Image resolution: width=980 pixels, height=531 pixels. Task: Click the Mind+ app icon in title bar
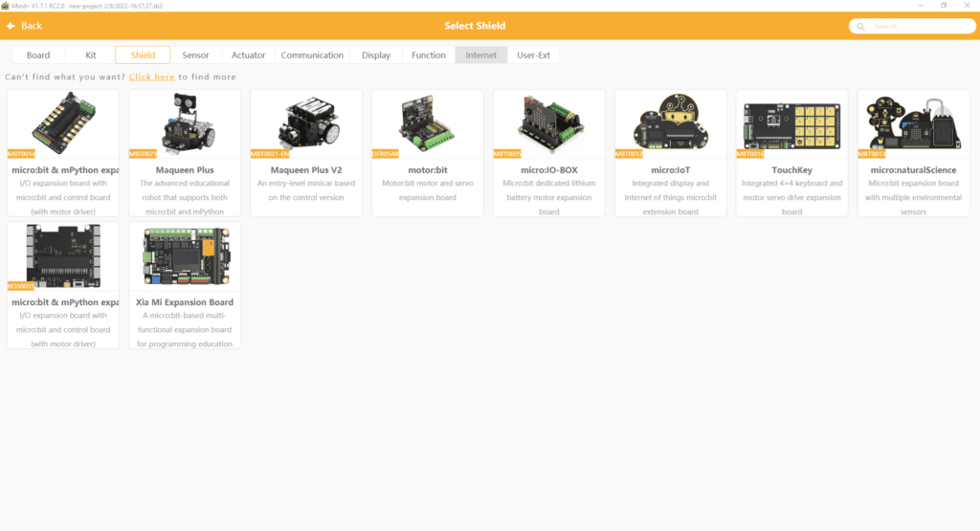[x=5, y=6]
